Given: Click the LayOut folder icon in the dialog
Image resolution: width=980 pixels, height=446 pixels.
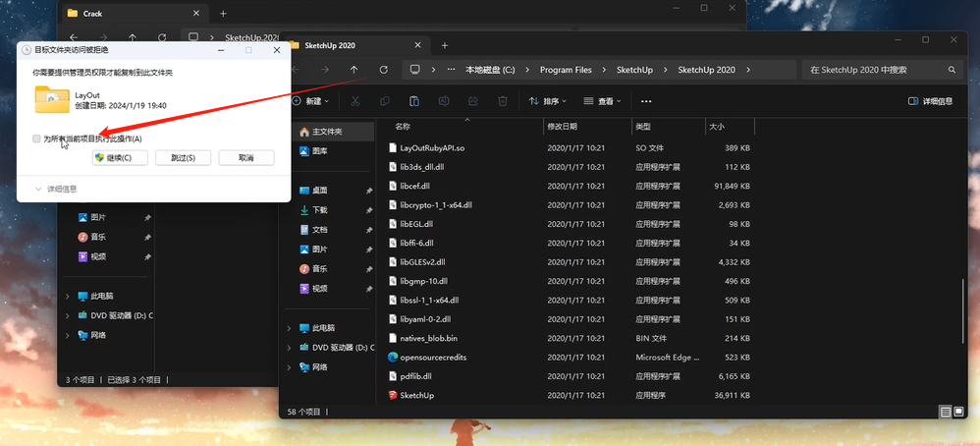Looking at the screenshot, I should (x=52, y=99).
